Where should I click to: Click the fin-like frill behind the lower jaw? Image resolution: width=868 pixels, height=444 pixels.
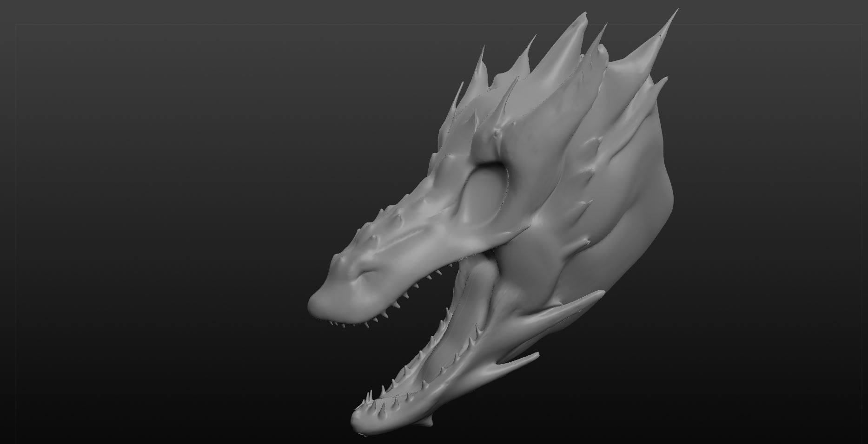point(558,316)
